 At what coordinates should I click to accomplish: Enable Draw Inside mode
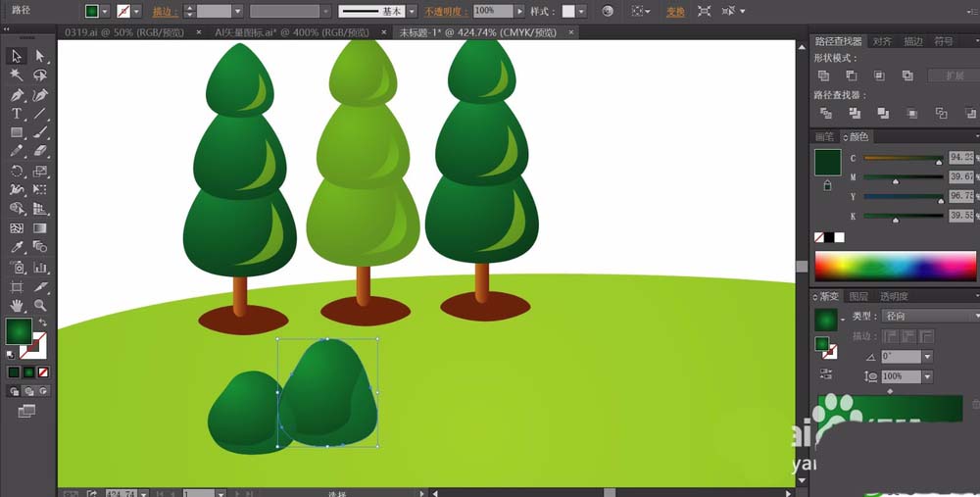click(43, 391)
